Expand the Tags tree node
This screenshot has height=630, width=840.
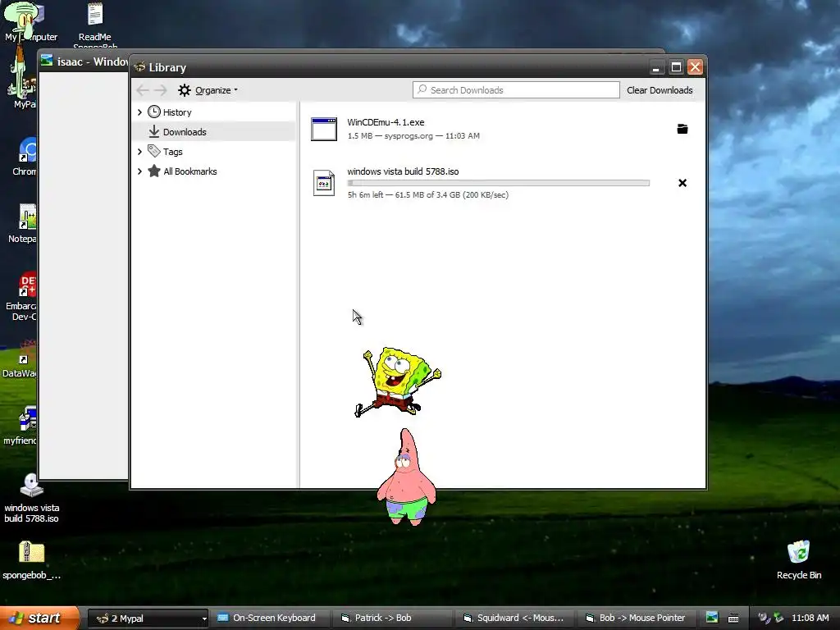tap(139, 152)
